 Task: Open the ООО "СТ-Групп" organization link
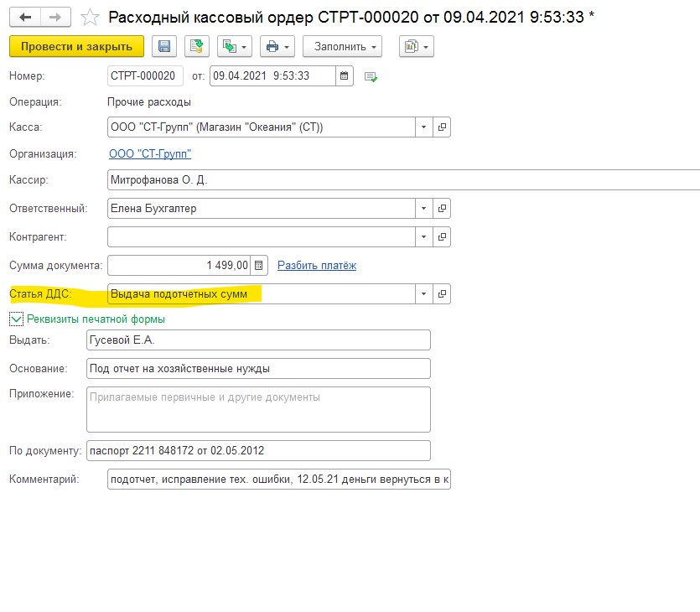[150, 154]
